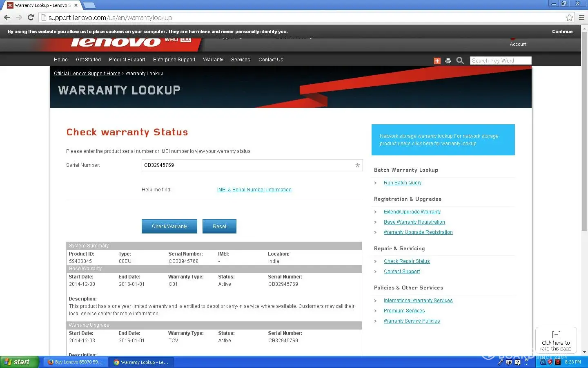The image size is (588, 368).
Task: Open the Chrome menu hamburger icon
Action: (581, 18)
